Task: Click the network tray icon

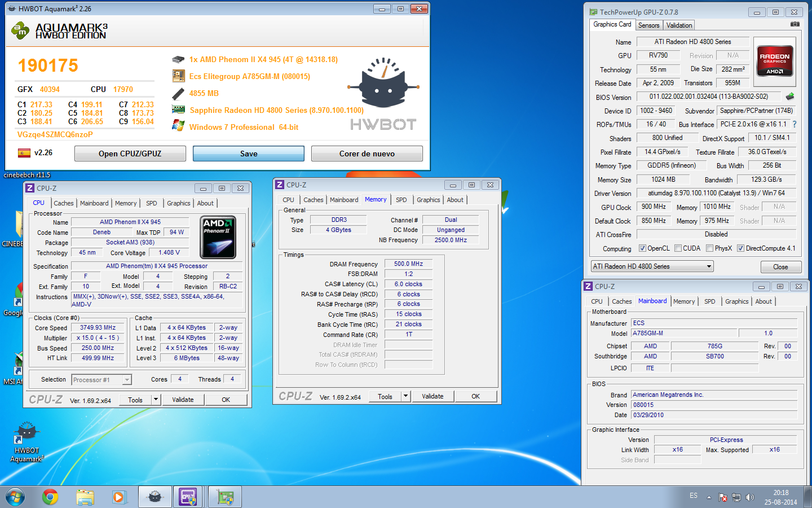Action: (736, 497)
